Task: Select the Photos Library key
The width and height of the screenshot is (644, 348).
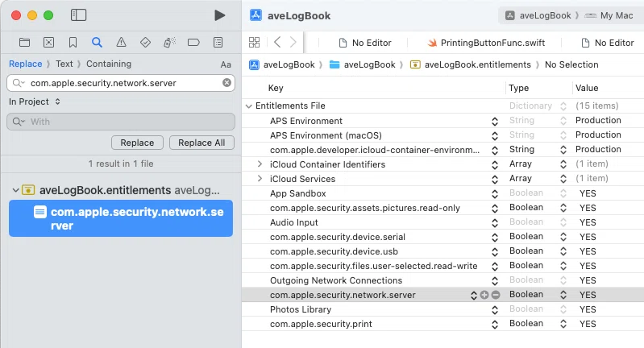Action: click(x=301, y=309)
